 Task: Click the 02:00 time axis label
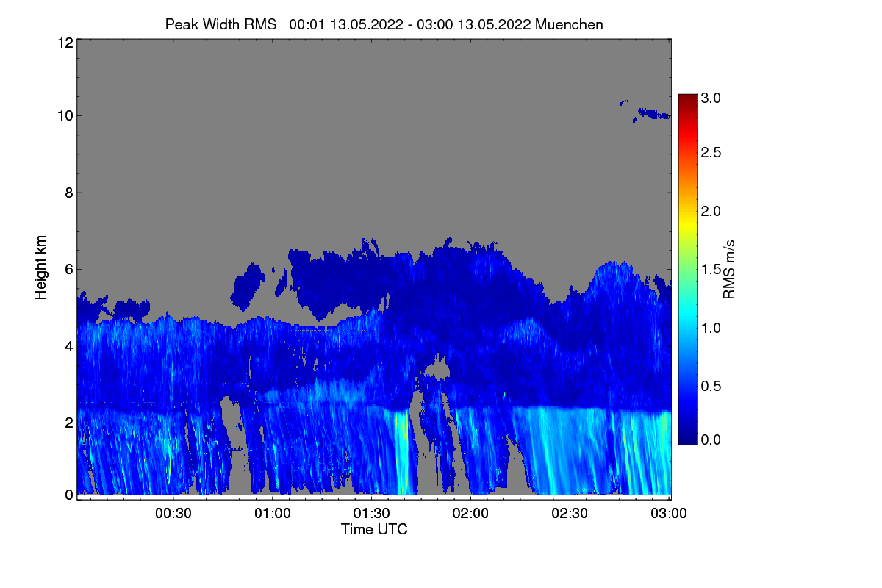click(x=471, y=513)
